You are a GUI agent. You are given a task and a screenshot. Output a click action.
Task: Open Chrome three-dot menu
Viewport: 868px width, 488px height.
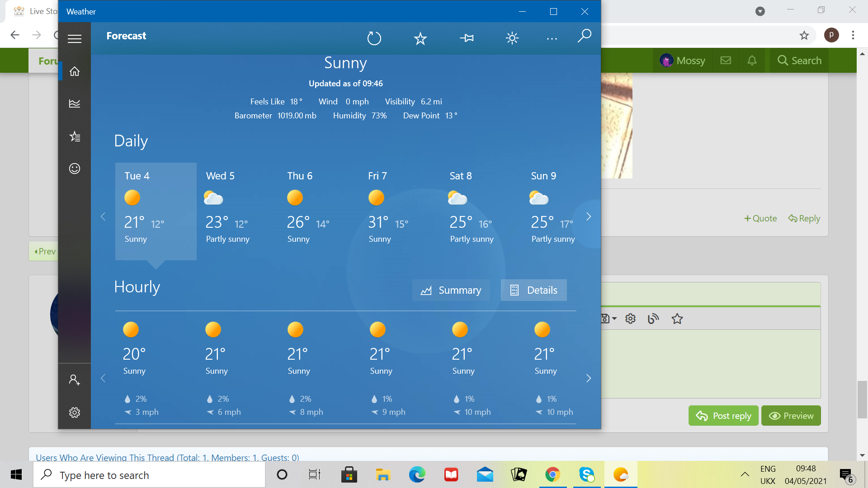(853, 35)
